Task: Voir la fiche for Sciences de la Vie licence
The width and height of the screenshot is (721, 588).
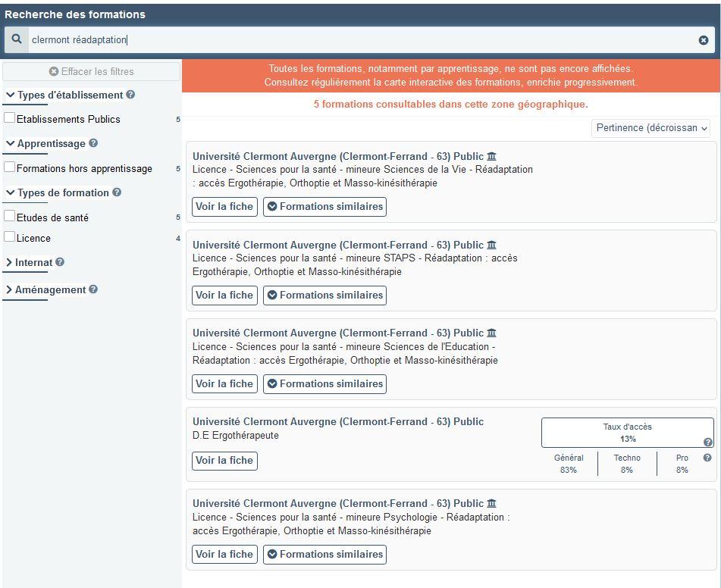Action: pos(224,206)
